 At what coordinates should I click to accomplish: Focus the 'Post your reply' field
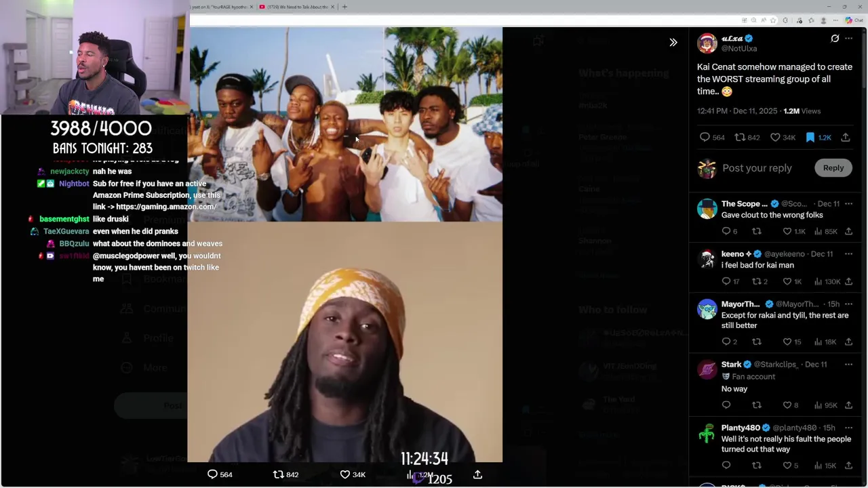click(x=757, y=168)
